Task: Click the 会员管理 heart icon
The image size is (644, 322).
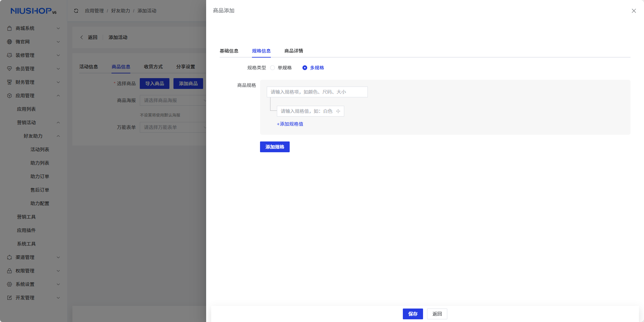Action: point(9,69)
